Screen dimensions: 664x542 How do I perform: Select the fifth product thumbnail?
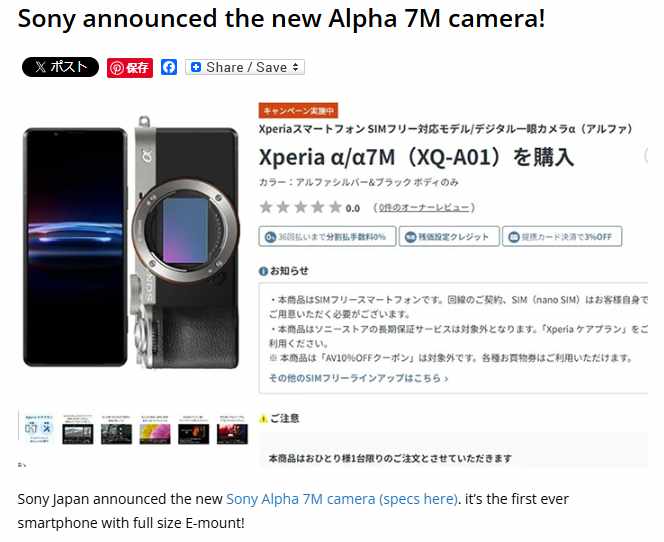(x=194, y=429)
